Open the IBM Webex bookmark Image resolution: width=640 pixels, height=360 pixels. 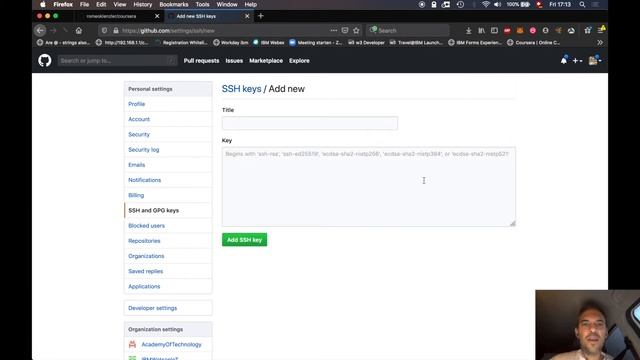click(268, 42)
